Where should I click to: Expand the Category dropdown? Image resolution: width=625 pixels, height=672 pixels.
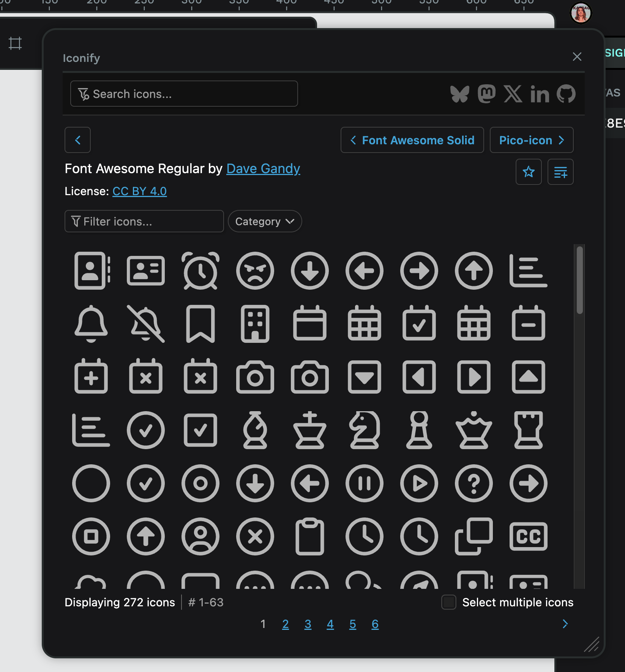265,221
